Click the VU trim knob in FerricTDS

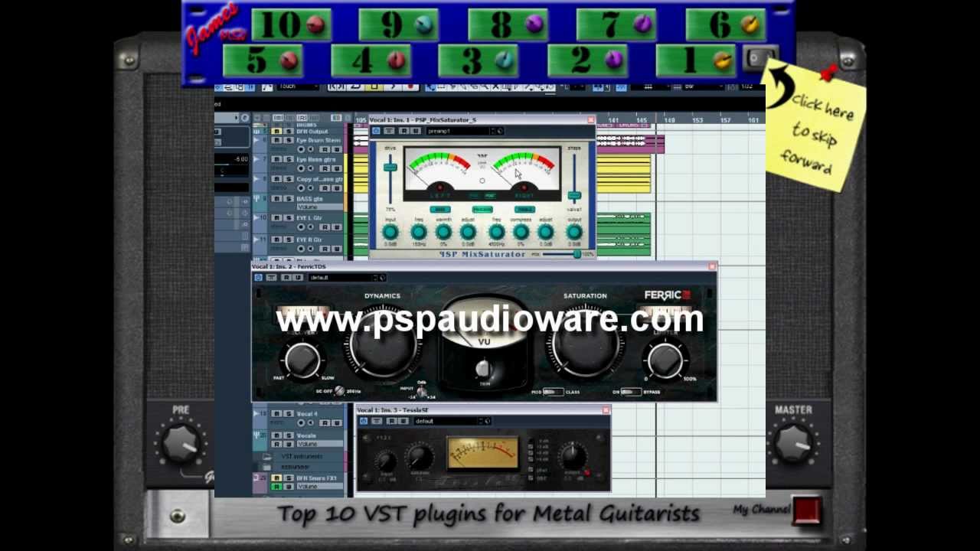click(483, 370)
